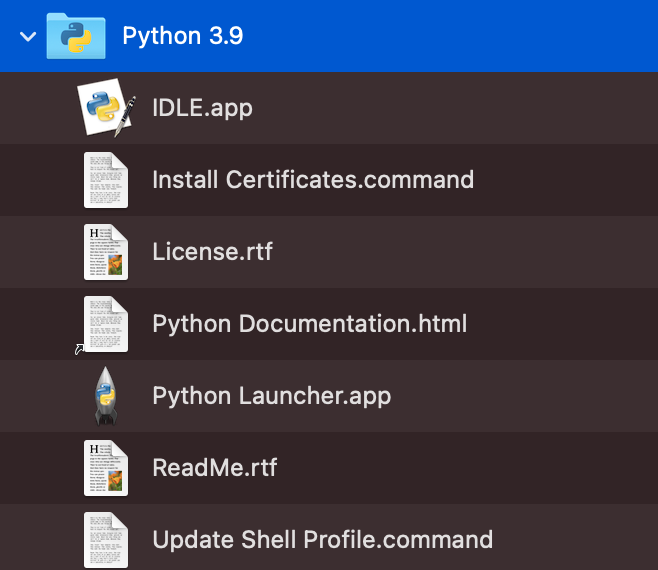Click the IDLE.app Python pencil icon
The image size is (658, 570).
[x=107, y=108]
